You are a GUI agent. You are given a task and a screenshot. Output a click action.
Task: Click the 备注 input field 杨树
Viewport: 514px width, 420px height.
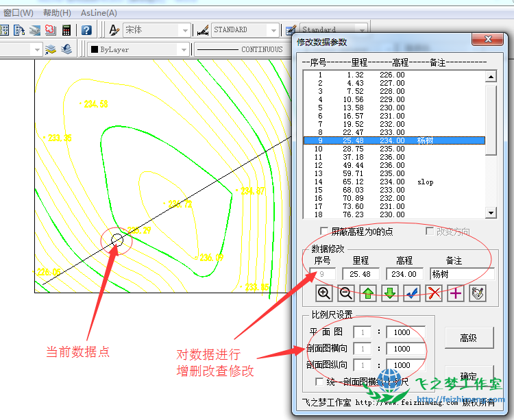[462, 274]
